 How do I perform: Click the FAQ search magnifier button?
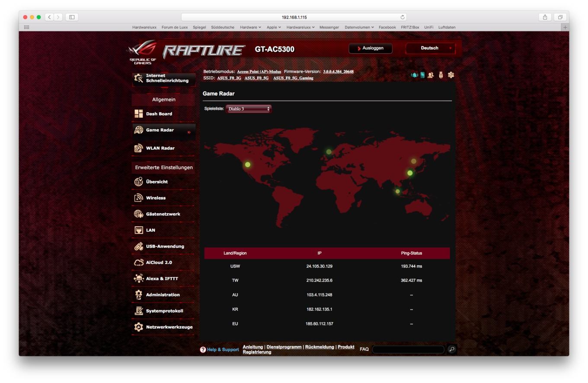(452, 349)
